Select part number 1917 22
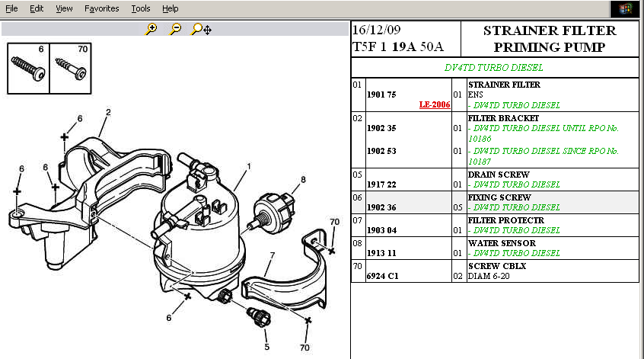 coord(381,184)
